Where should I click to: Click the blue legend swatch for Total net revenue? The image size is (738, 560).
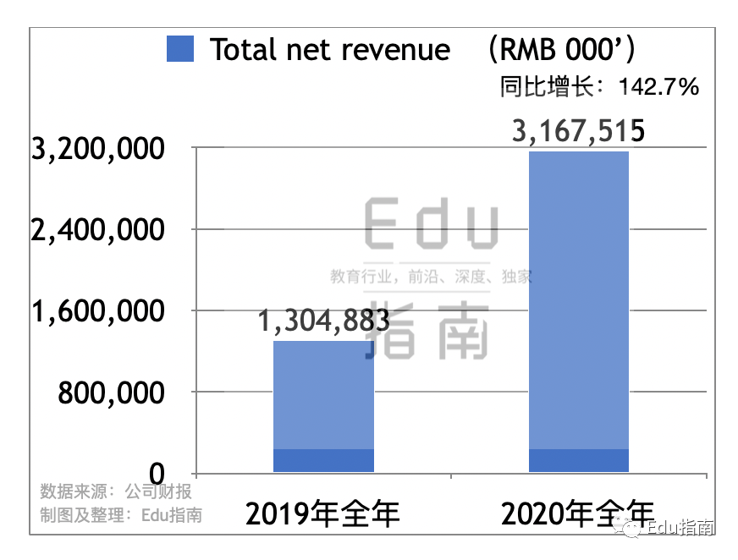tap(180, 48)
